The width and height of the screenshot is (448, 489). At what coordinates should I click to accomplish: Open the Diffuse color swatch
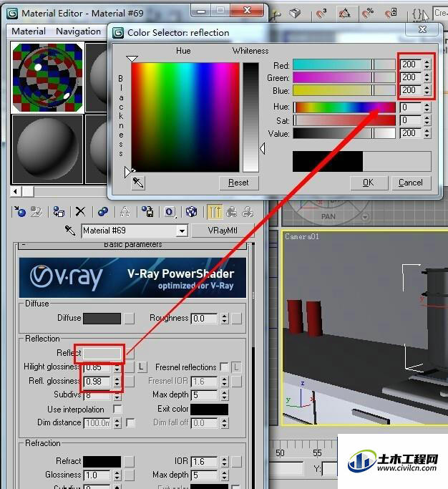[x=102, y=319]
